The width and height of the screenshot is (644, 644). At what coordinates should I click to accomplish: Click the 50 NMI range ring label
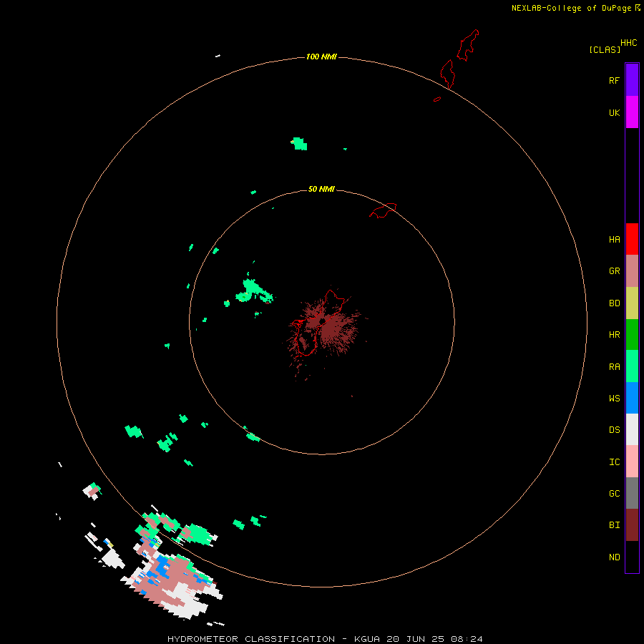[321, 189]
